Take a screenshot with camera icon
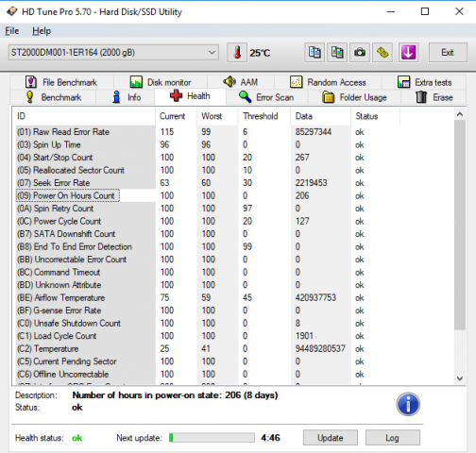This screenshot has height=453, width=476. tap(360, 53)
